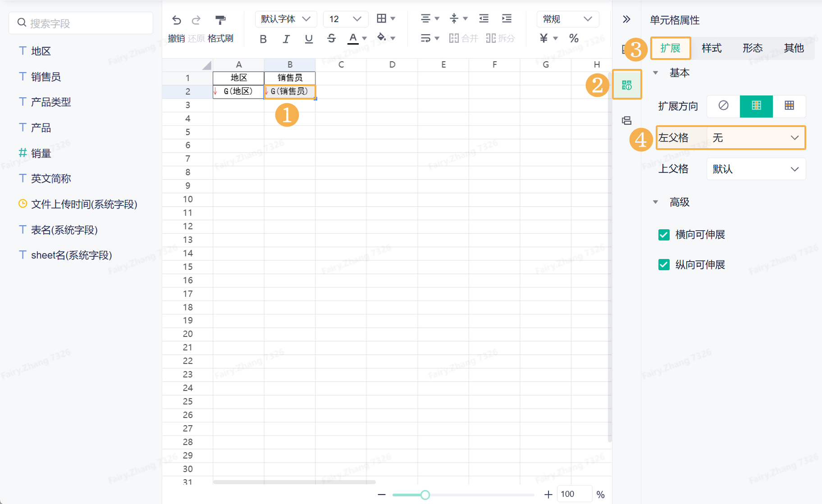The width and height of the screenshot is (822, 504).
Task: Toggle strikethrough formatting
Action: (331, 39)
